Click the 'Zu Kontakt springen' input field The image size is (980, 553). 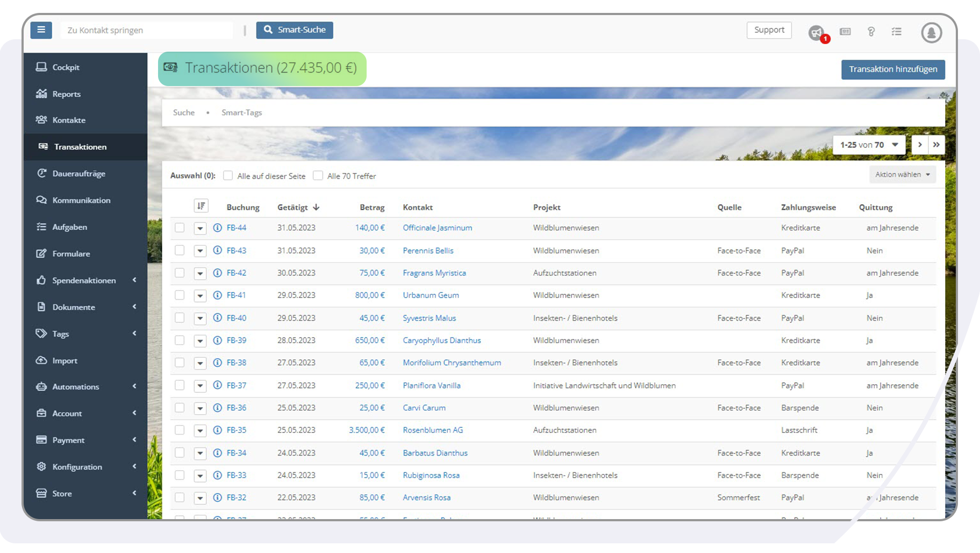[147, 30]
